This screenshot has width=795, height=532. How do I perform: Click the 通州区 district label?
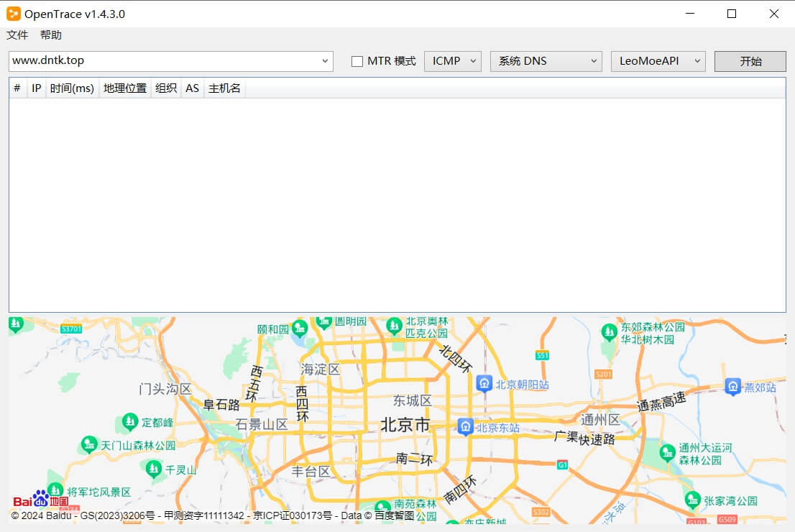click(600, 419)
